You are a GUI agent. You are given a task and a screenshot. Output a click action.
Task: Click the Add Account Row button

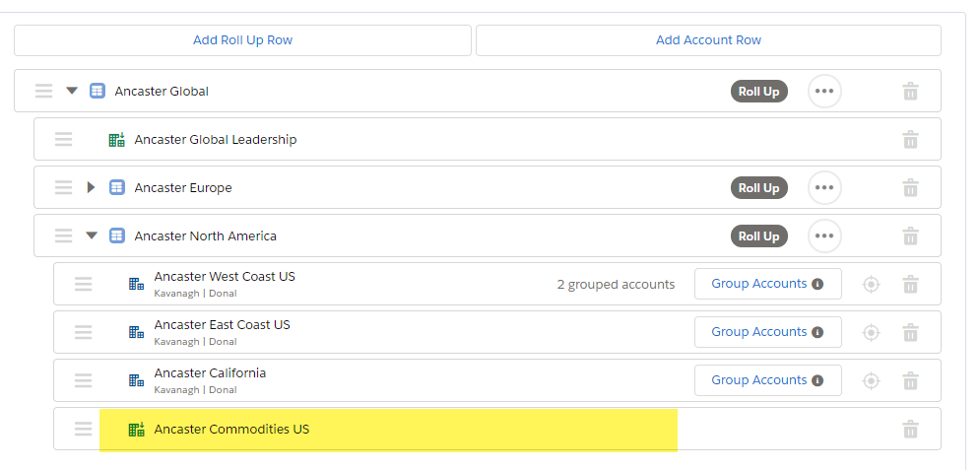708,40
